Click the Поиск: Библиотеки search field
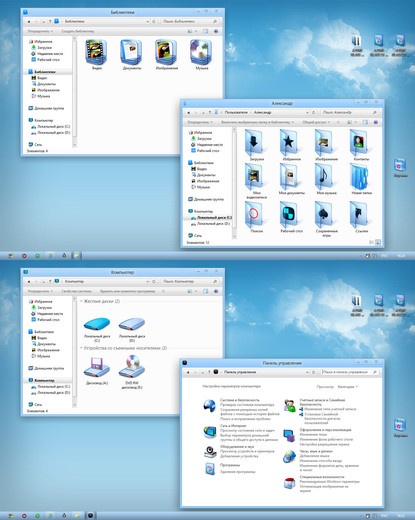The height and width of the screenshot is (520, 415). coord(190,21)
